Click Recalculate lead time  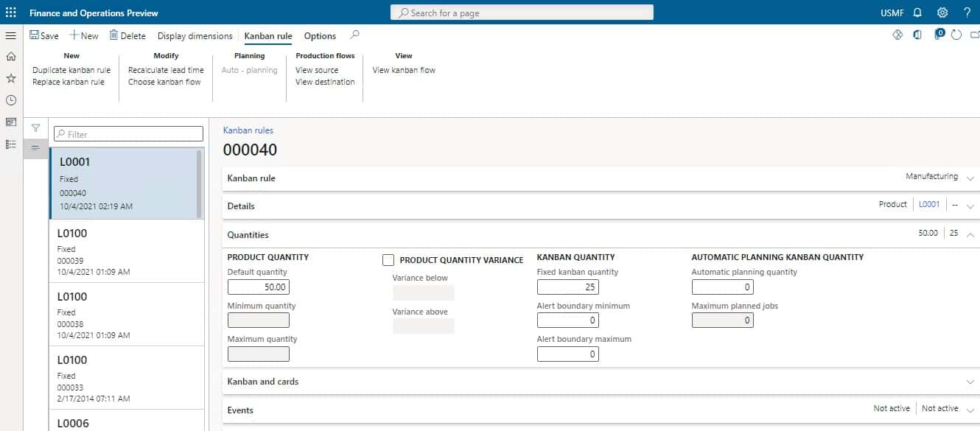point(166,70)
